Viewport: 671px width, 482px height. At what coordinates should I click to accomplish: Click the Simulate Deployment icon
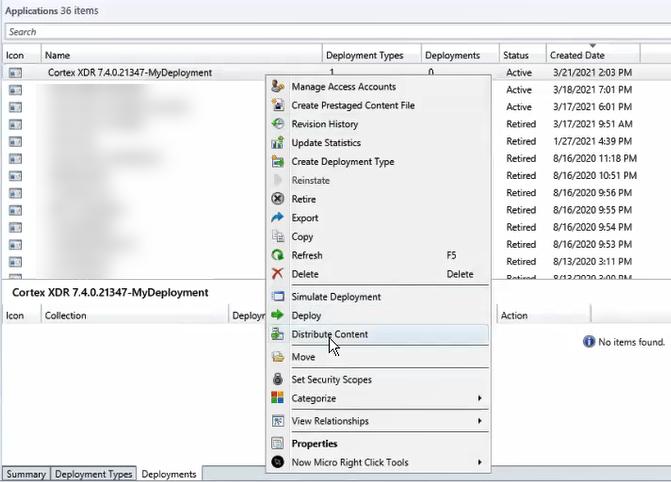277,297
